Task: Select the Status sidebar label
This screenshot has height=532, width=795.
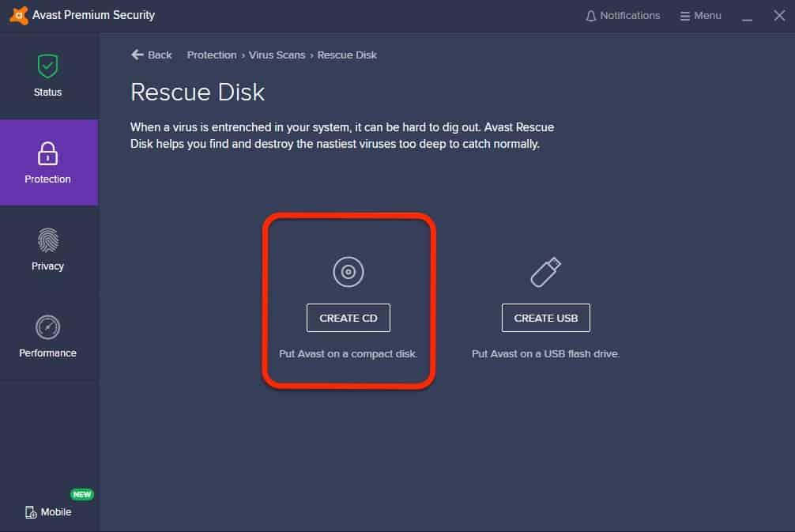Action: 47,92
